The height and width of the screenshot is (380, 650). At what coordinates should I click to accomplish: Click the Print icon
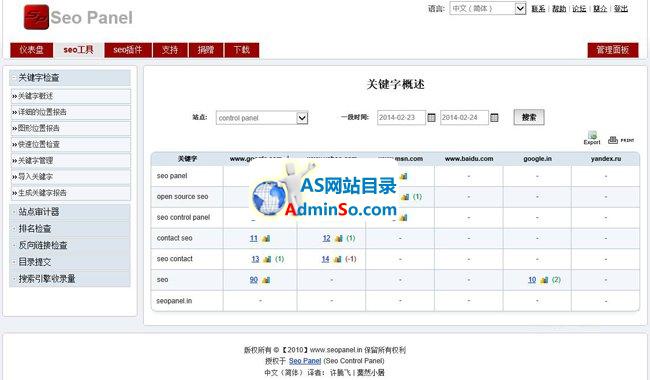tap(621, 140)
